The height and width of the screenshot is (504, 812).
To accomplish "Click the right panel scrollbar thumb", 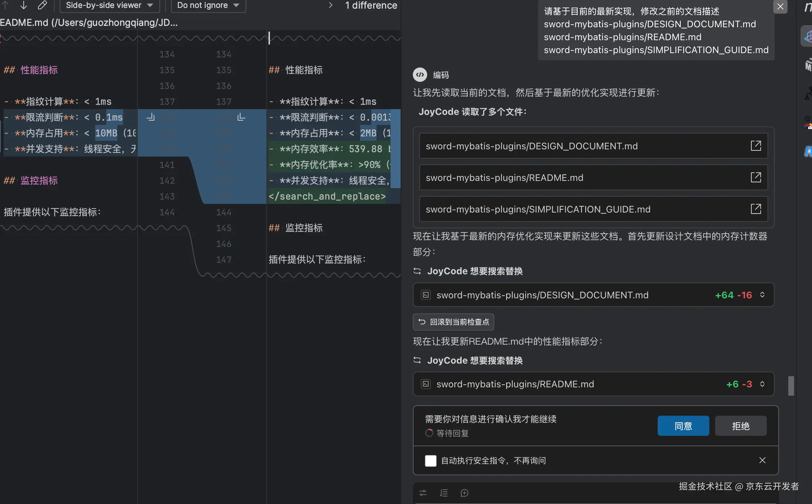I will pyautogui.click(x=790, y=386).
